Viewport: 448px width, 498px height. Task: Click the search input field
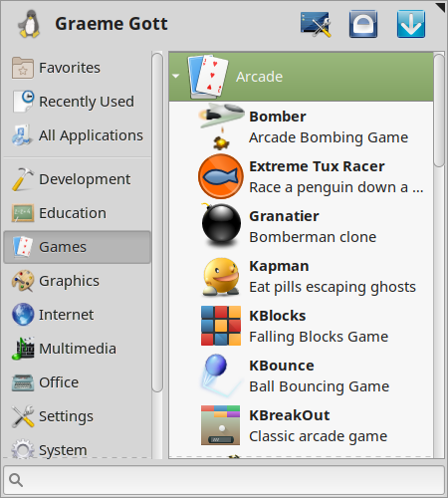click(224, 480)
